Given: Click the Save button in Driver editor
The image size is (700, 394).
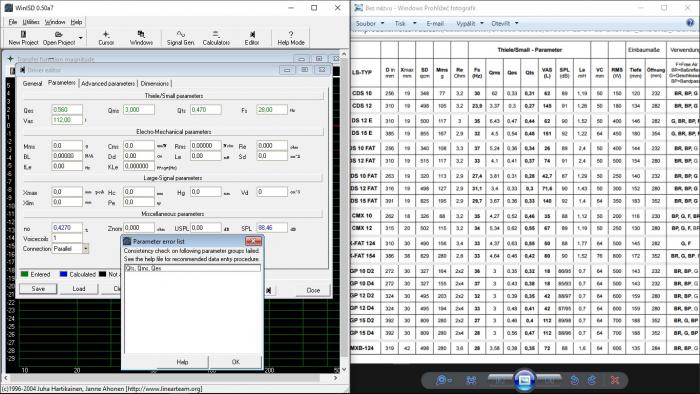Looking at the screenshot, I should pyautogui.click(x=38, y=289).
